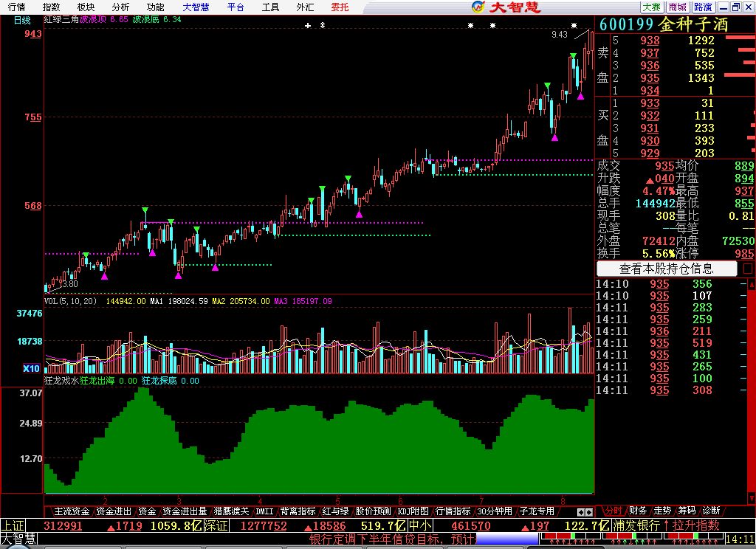Open the 委托 menu

pyautogui.click(x=340, y=7)
